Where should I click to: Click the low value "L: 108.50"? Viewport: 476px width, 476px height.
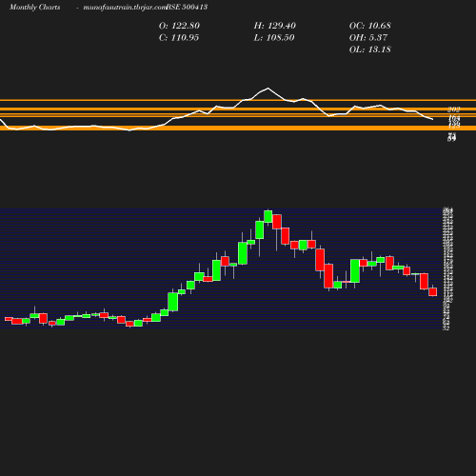(x=274, y=38)
